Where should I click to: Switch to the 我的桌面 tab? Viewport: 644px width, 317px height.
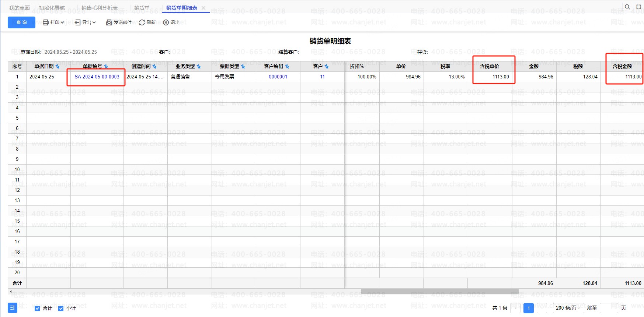pos(20,8)
